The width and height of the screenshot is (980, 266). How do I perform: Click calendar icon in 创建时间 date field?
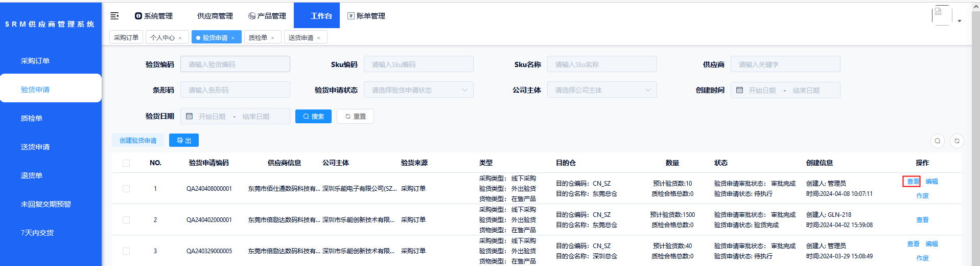(x=739, y=90)
